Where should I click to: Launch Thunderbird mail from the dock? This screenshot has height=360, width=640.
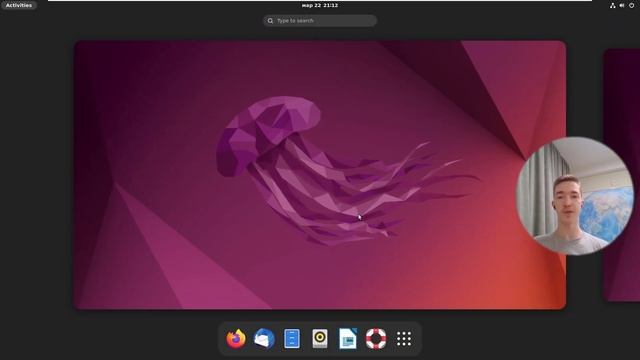(264, 339)
